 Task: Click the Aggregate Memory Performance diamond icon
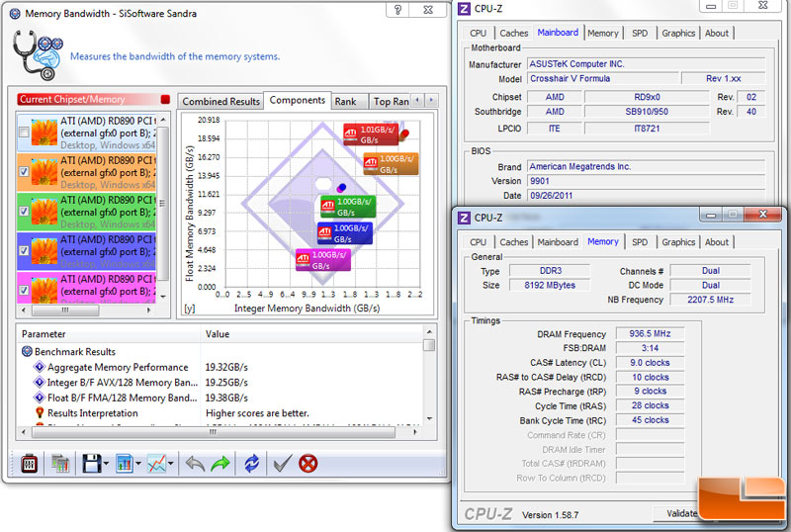pos(39,367)
